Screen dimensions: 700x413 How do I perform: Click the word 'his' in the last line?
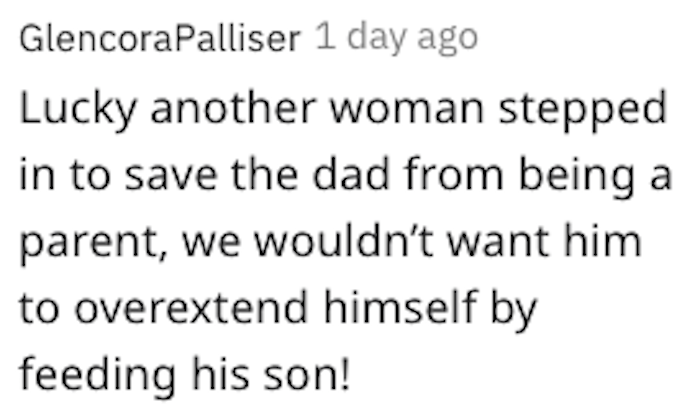tap(221, 374)
